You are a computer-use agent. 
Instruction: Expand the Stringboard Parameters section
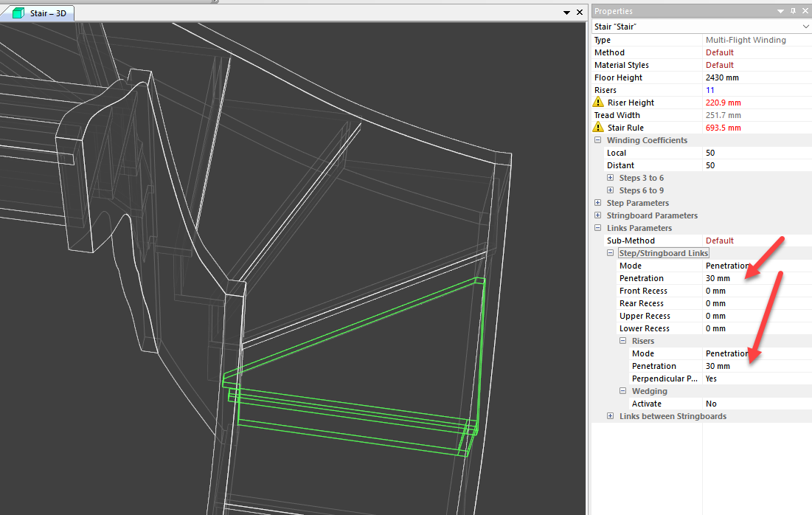pyautogui.click(x=598, y=215)
